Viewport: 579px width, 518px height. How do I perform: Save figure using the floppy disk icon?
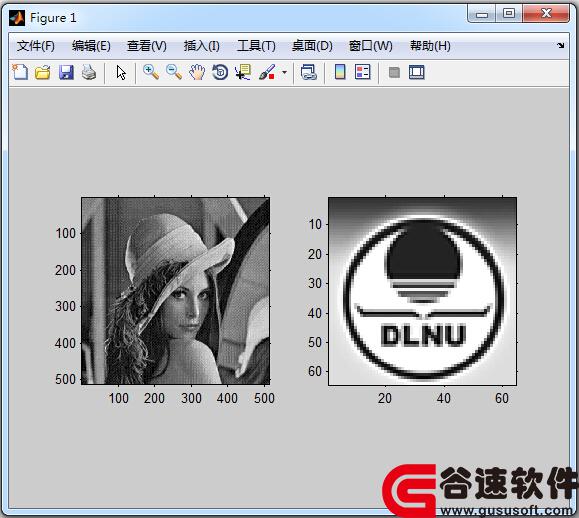tap(66, 72)
